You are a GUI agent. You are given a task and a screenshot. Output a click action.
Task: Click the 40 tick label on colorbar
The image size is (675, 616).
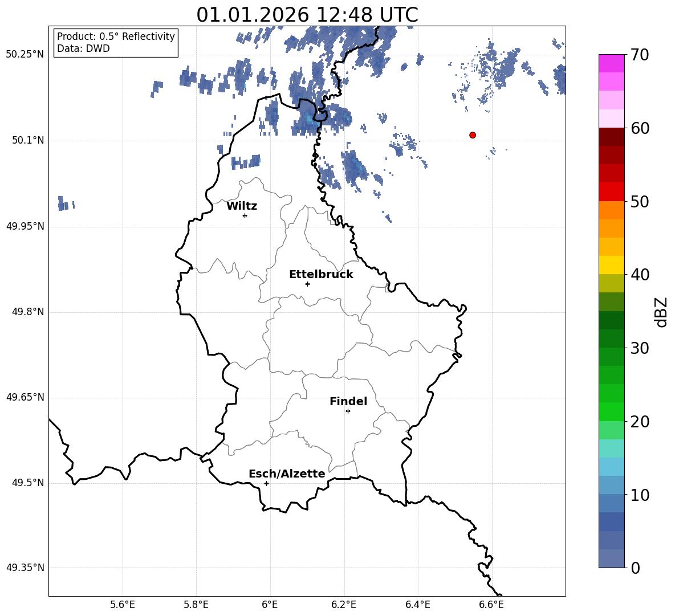pos(640,275)
